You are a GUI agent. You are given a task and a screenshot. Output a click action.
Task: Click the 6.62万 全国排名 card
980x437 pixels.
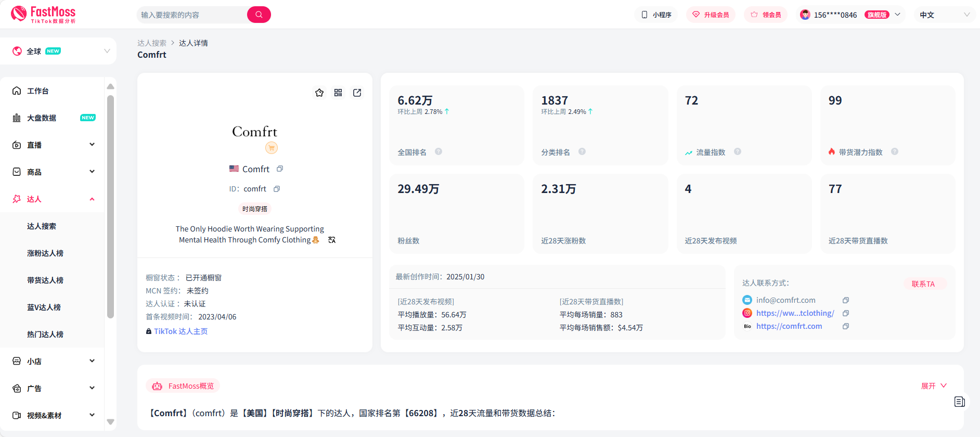457,125
